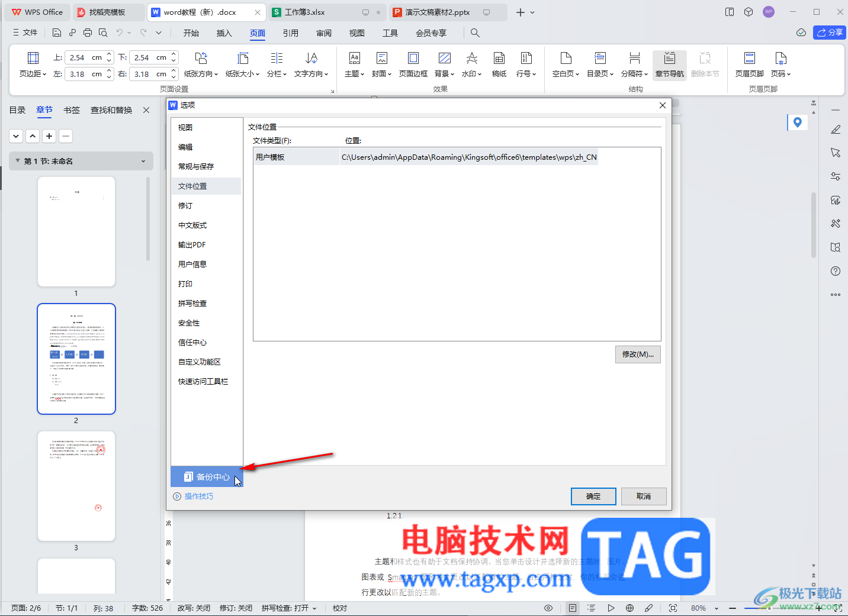Viewport: 848px width, 616px height.
Task: Select the page 1 thumbnail
Action: point(76,232)
